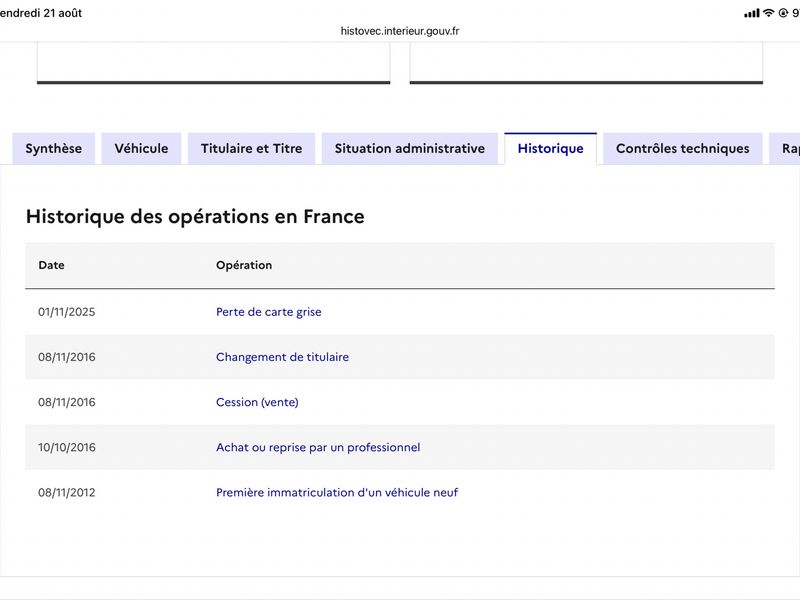Click the Date column header
The image size is (800, 600).
pyautogui.click(x=52, y=265)
